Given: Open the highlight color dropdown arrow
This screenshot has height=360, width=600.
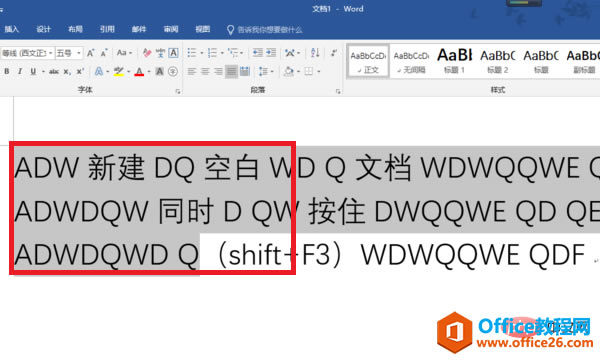Looking at the screenshot, I should pos(128,72).
